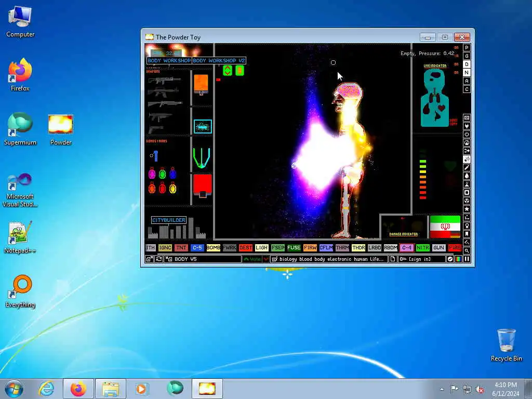Select the GUN element
This screenshot has height=399, width=532.
click(x=438, y=248)
